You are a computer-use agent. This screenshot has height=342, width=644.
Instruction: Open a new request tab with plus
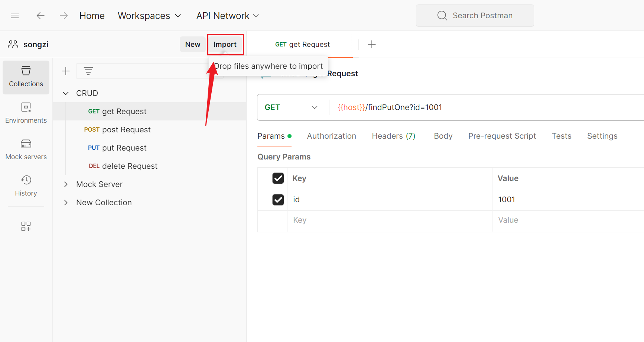point(372,44)
